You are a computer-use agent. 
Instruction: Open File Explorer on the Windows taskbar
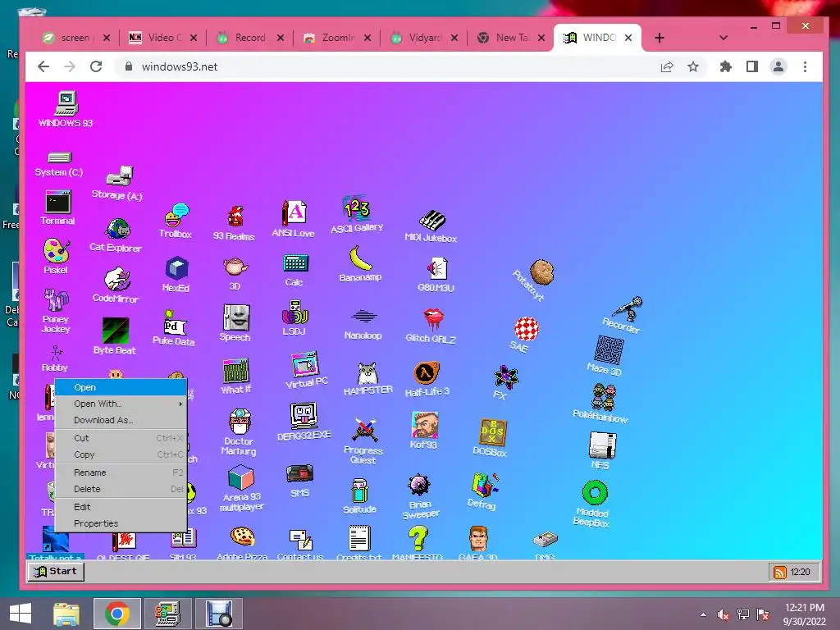tap(66, 614)
